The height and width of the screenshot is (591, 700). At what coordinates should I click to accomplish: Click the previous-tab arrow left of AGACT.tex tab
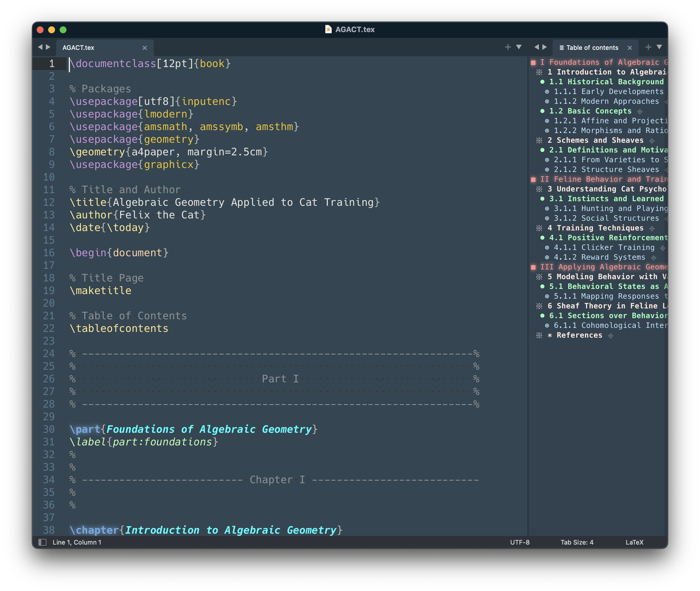(x=40, y=47)
